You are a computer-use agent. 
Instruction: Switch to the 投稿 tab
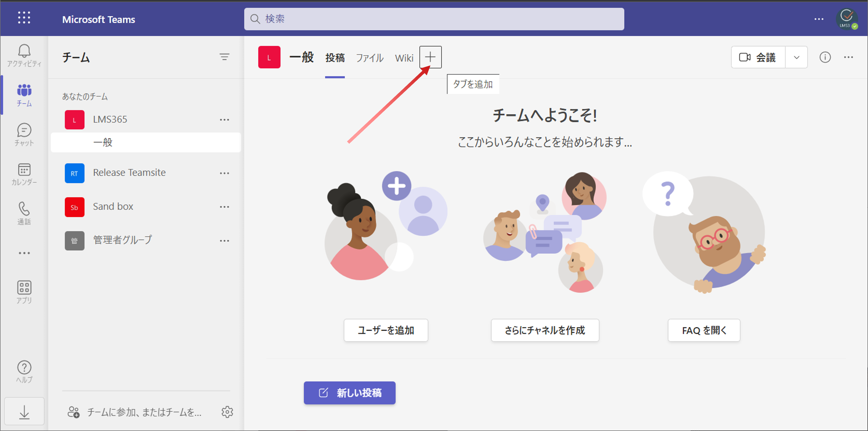pos(334,58)
